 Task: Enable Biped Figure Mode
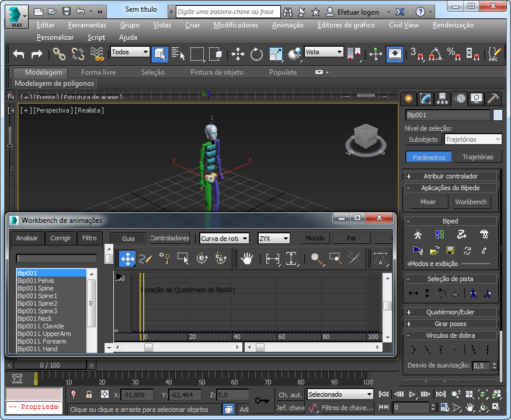pyautogui.click(x=418, y=235)
